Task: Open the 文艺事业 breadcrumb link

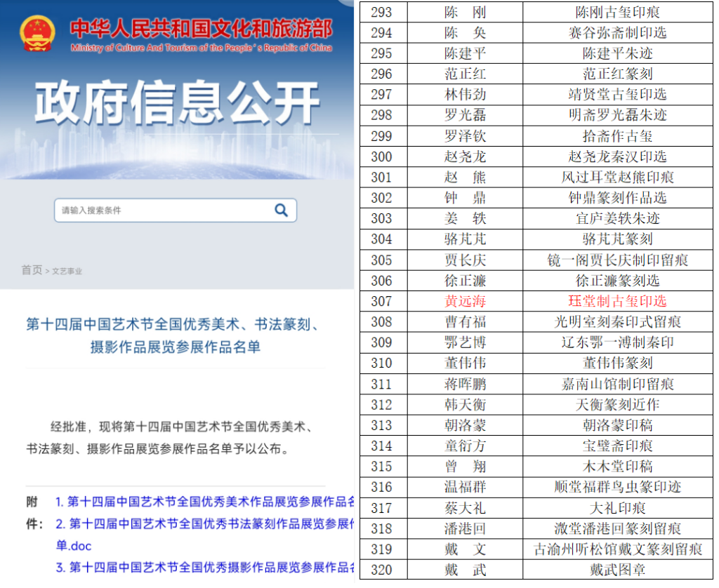Action: 67,271
